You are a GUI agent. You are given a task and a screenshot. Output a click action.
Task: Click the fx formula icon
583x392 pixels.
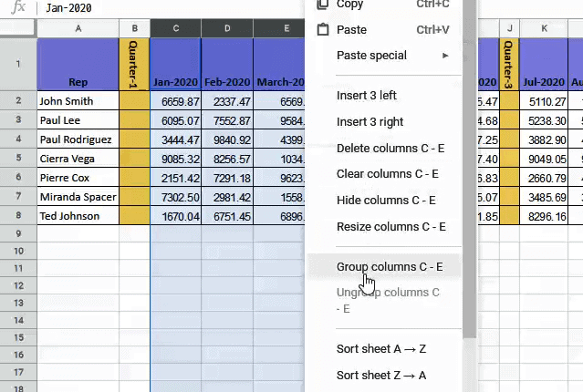point(17,8)
